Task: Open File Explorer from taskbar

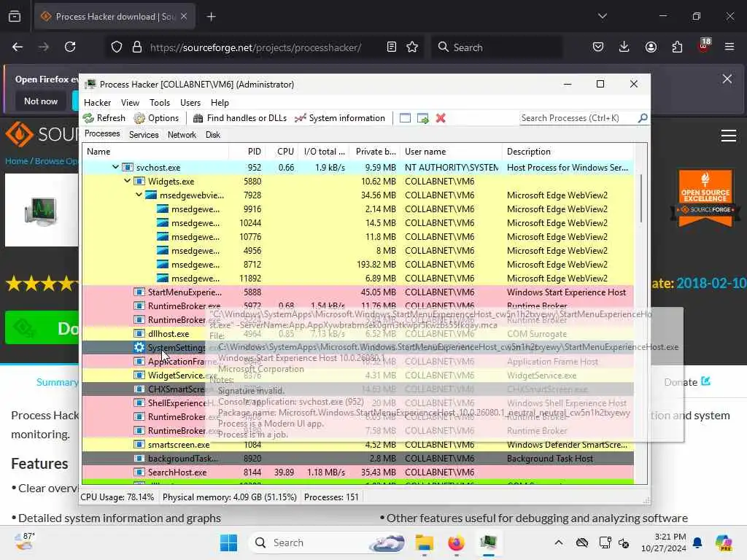Action: pyautogui.click(x=424, y=542)
